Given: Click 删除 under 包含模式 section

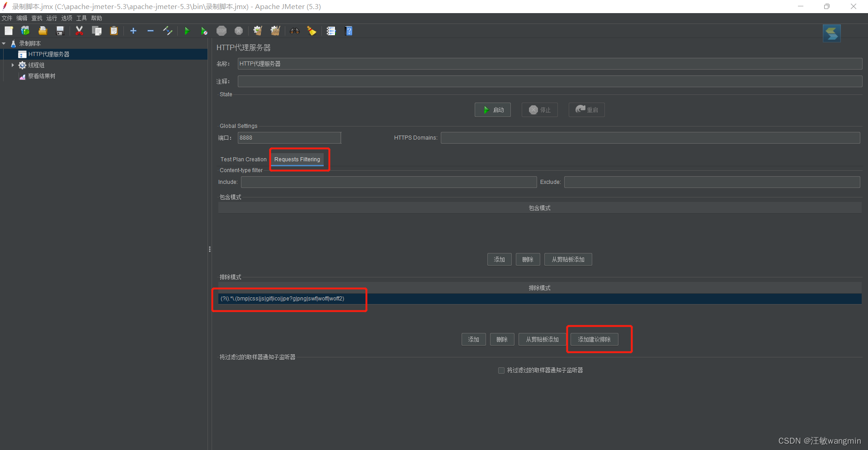Looking at the screenshot, I should tap(528, 259).
